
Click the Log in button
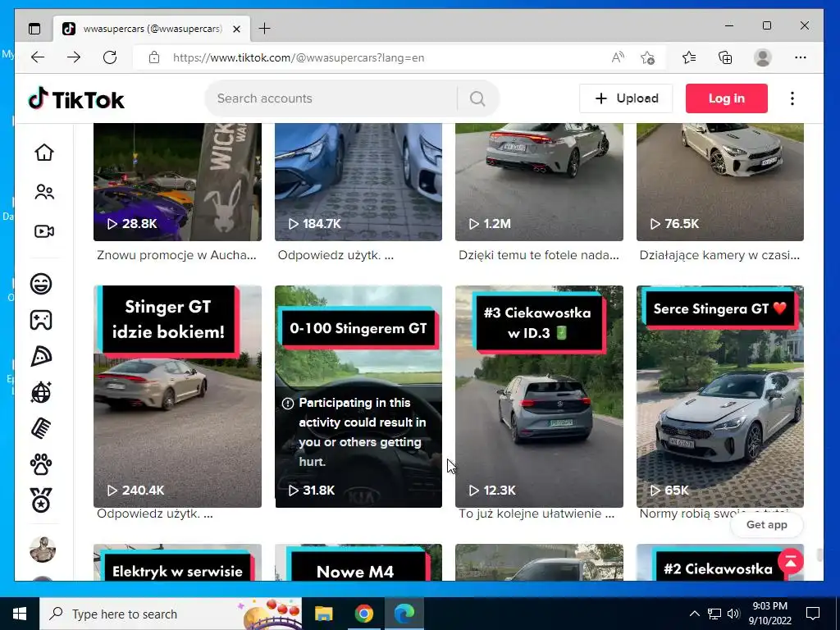coord(727,98)
